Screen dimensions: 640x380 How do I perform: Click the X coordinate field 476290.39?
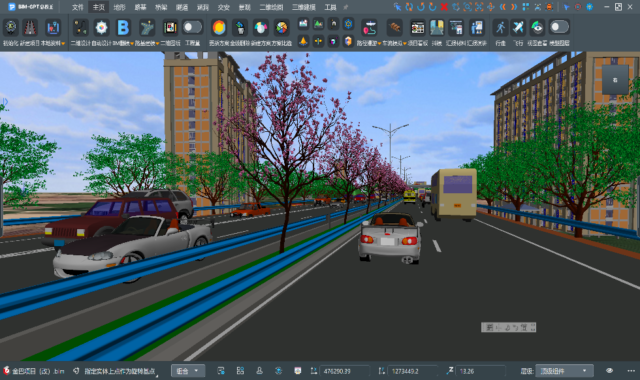tap(344, 371)
